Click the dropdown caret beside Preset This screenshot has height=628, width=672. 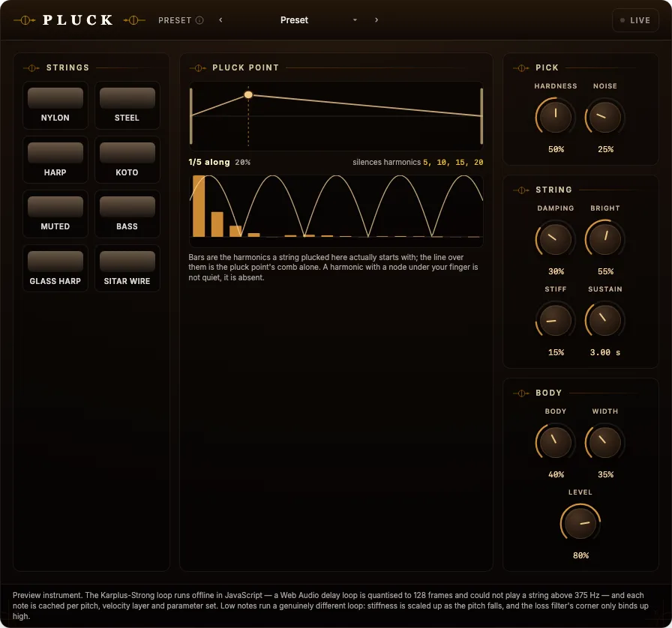coord(355,20)
